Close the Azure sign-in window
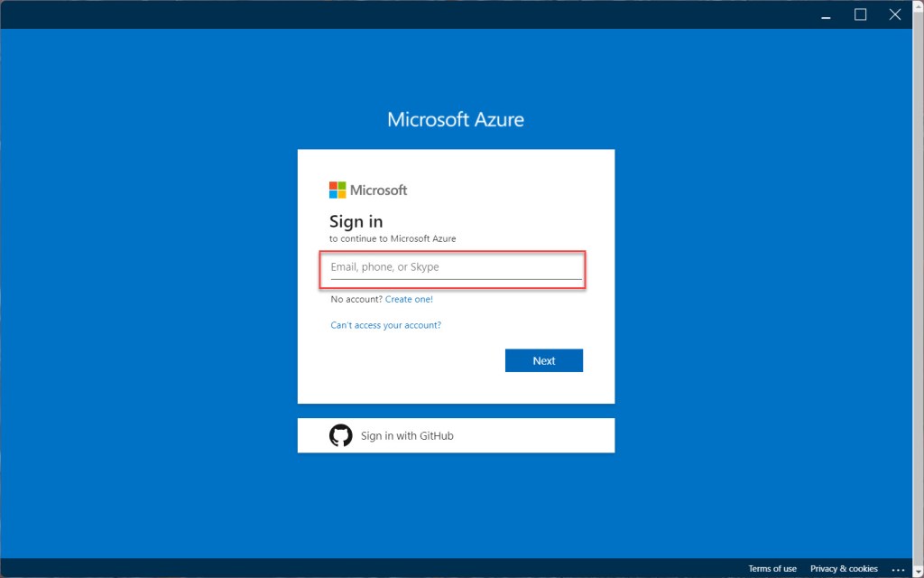924x578 pixels. (894, 14)
